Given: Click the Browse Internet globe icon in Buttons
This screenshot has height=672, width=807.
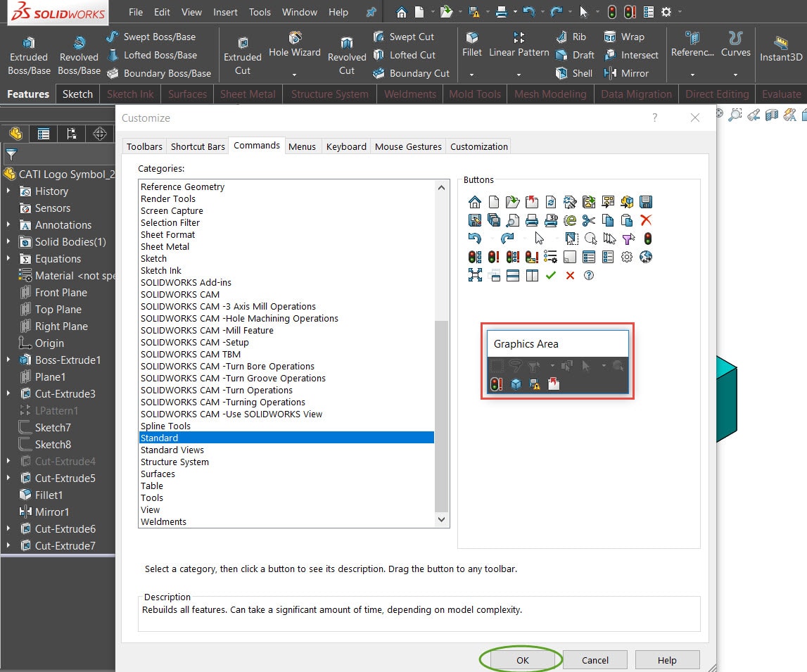Looking at the screenshot, I should pos(646,257).
